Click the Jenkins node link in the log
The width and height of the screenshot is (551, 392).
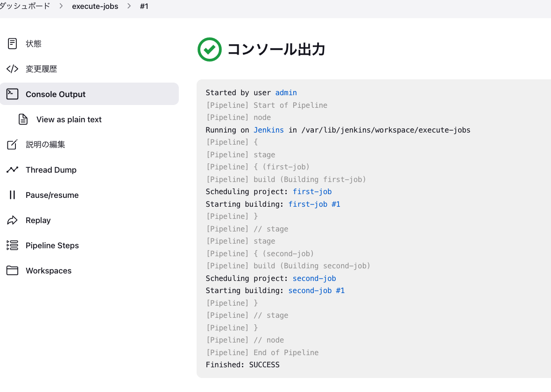[268, 130]
